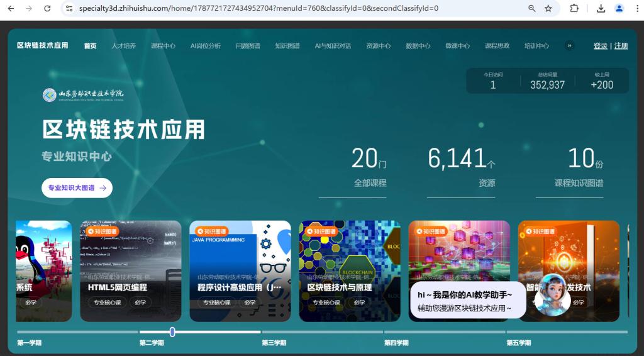Image resolution: width=644 pixels, height=356 pixels.
Task: Click the 今日访问 counter value
Action: pyautogui.click(x=493, y=84)
